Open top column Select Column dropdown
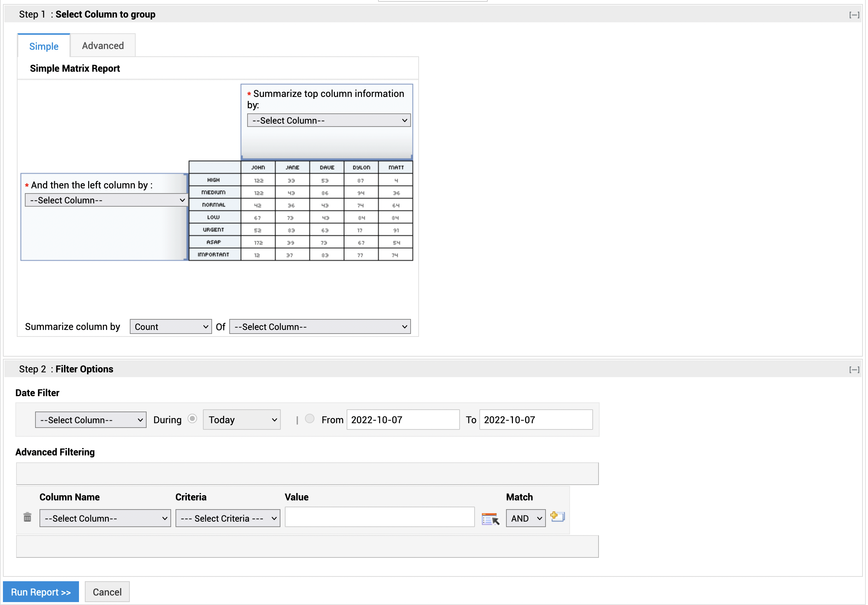Image resolution: width=868 pixels, height=605 pixels. [329, 120]
